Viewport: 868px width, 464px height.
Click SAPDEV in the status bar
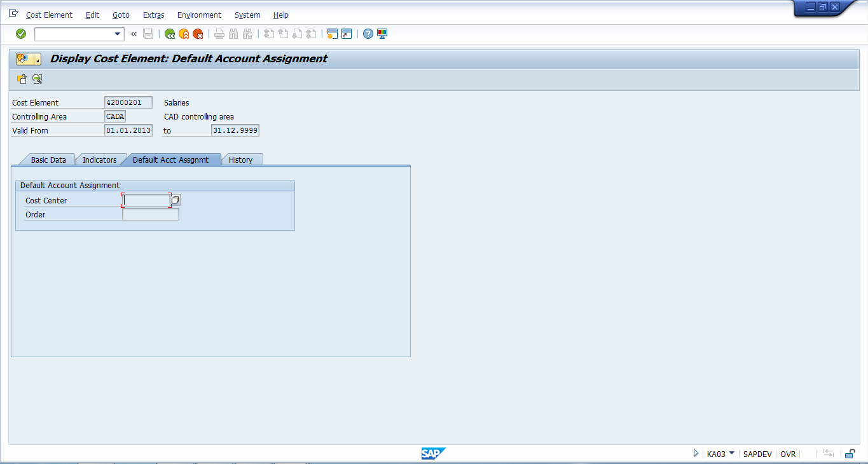click(x=757, y=454)
